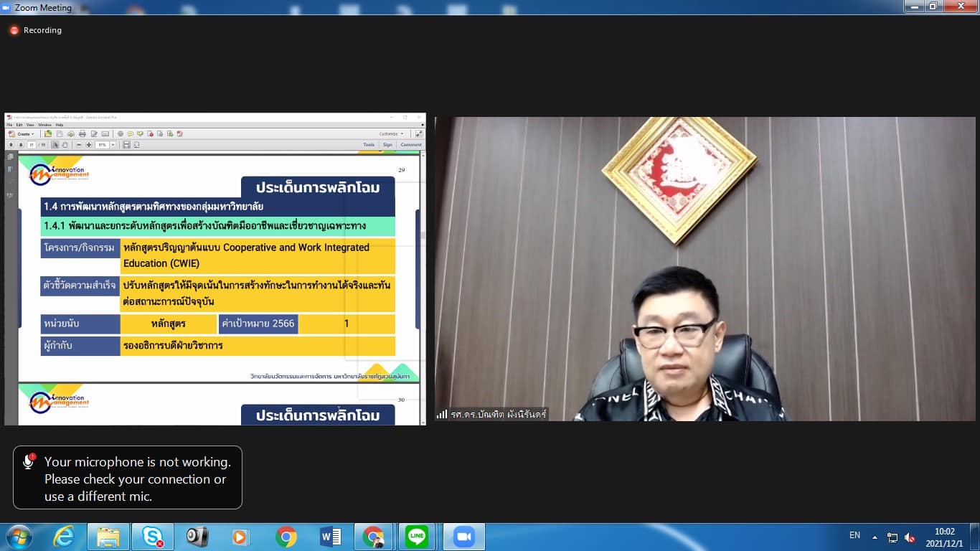The height and width of the screenshot is (551, 980).
Task: Open the Tools pane in Acrobat
Action: coord(369,145)
